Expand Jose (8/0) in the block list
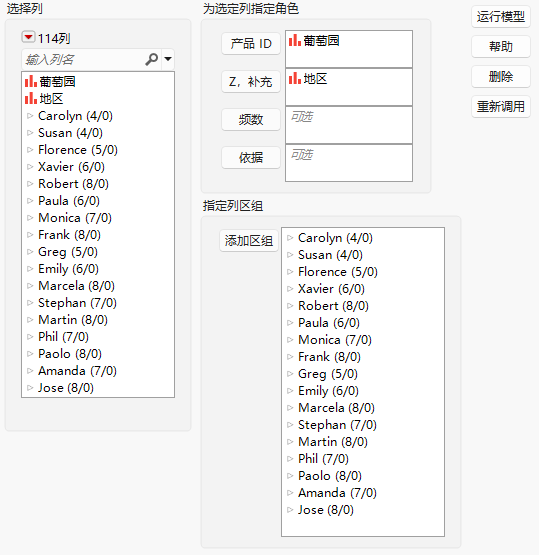Image resolution: width=539 pixels, height=555 pixels. pyautogui.click(x=290, y=510)
